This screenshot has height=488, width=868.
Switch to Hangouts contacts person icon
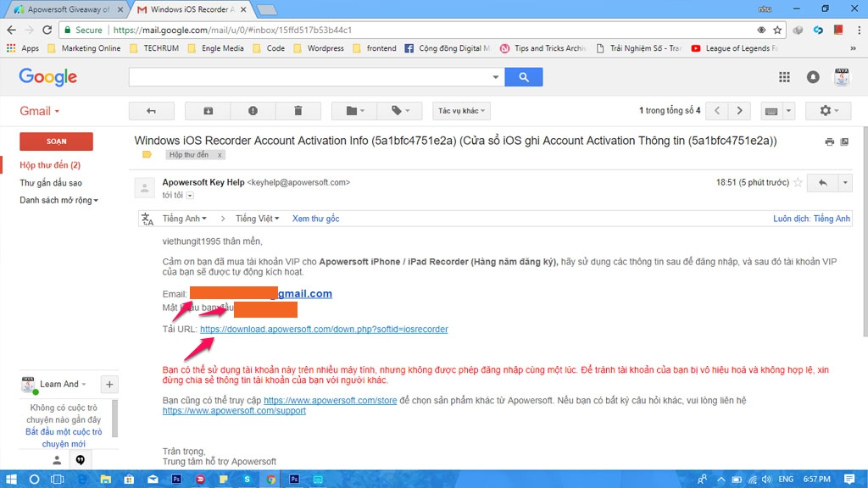(57, 460)
